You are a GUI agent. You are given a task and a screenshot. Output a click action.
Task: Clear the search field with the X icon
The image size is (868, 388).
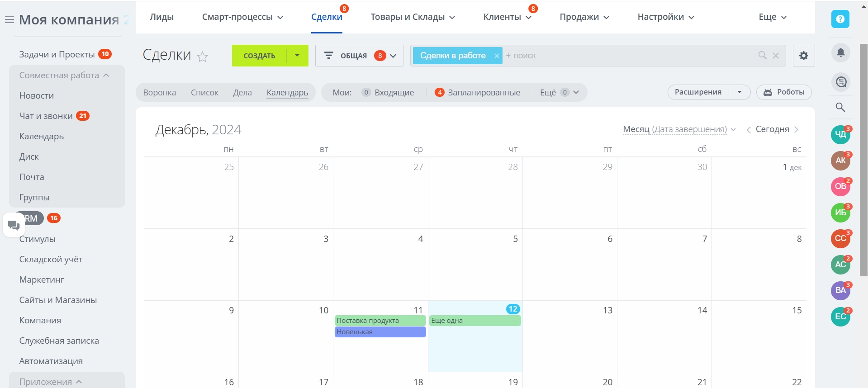776,56
